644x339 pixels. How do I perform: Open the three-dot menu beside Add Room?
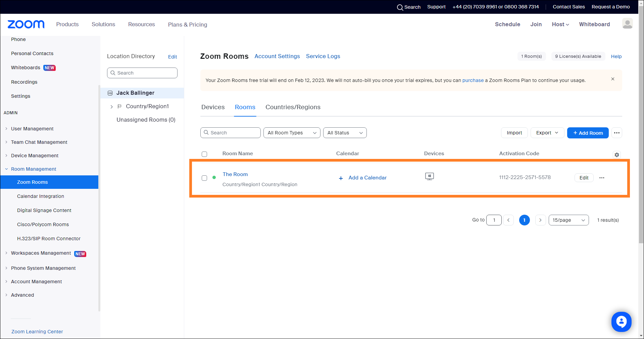click(616, 133)
